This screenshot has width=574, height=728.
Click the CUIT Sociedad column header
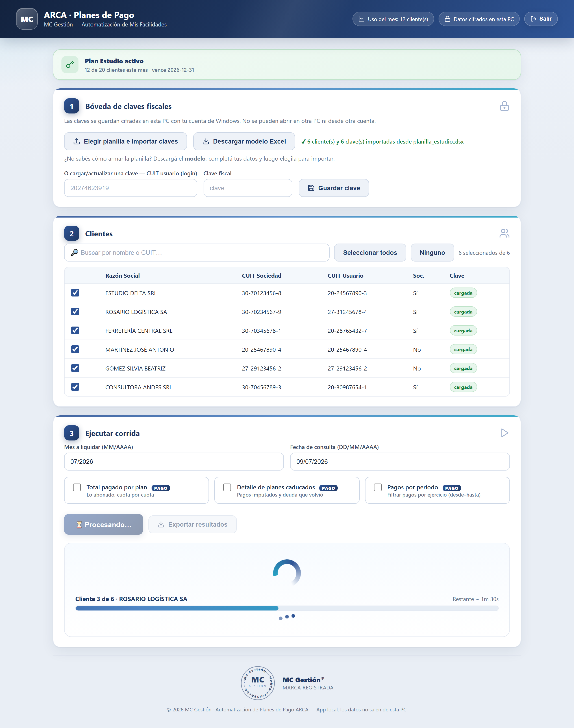tap(261, 276)
